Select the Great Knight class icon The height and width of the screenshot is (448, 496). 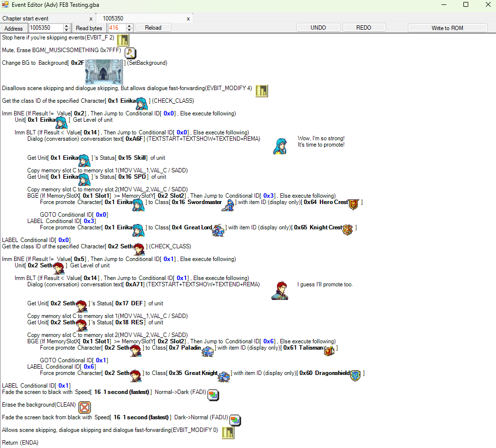224,375
